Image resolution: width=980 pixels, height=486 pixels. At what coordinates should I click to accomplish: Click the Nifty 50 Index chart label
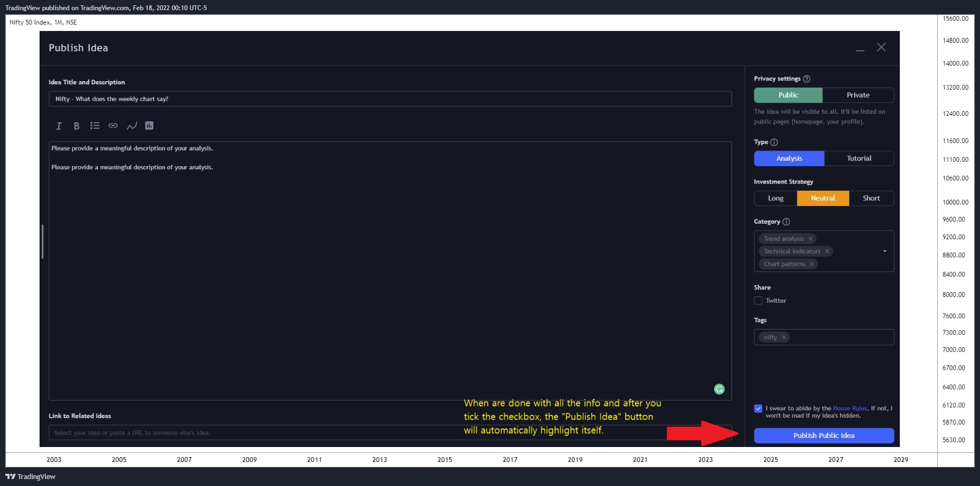tap(43, 22)
